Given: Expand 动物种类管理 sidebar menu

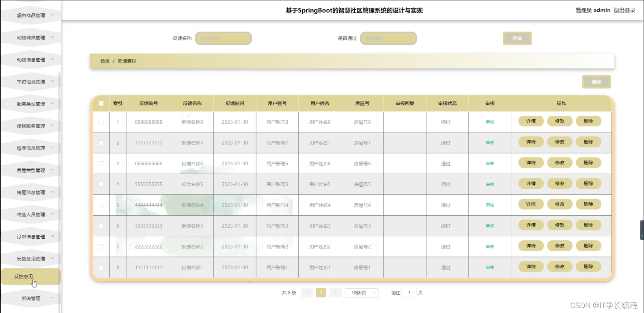Looking at the screenshot, I should pyautogui.click(x=31, y=38).
